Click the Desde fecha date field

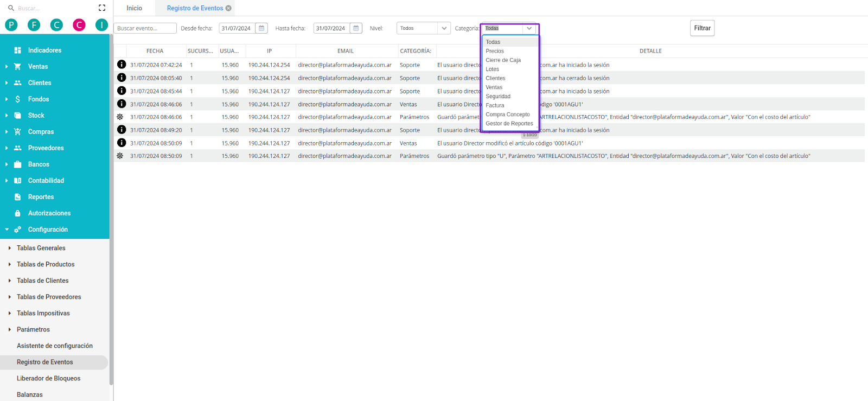tap(237, 28)
